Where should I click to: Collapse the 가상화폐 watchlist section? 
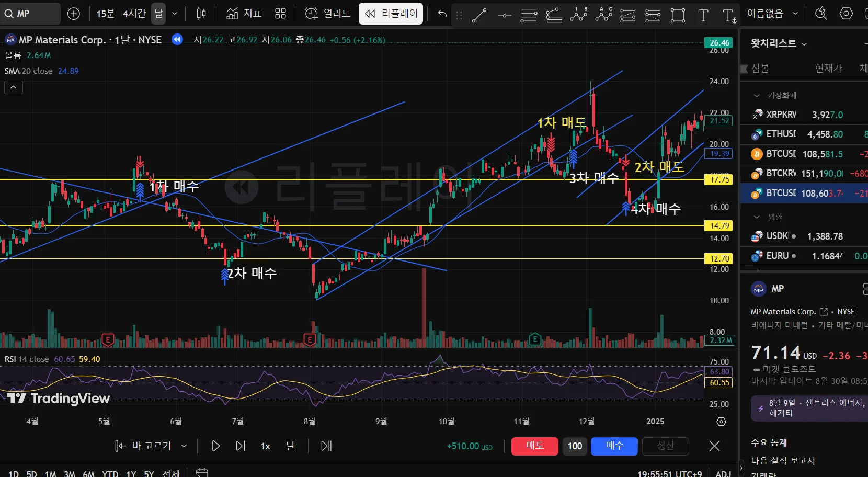757,96
